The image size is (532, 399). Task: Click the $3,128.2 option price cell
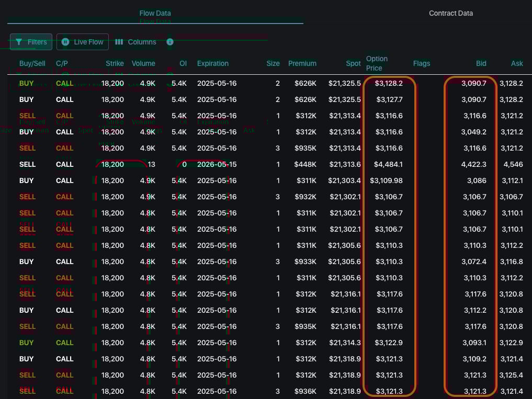[389, 83]
